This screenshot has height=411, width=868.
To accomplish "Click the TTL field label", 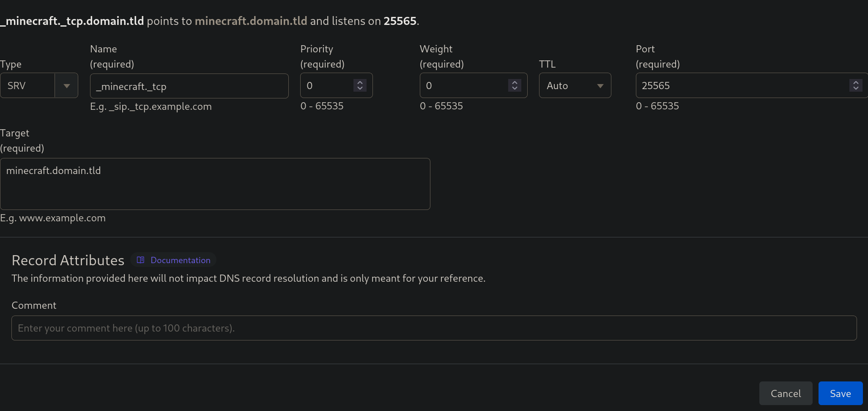I will pos(547,64).
